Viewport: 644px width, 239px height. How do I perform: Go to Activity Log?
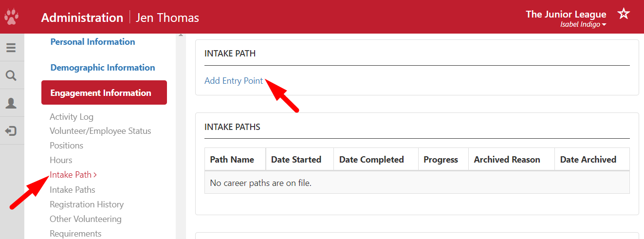pyautogui.click(x=72, y=117)
